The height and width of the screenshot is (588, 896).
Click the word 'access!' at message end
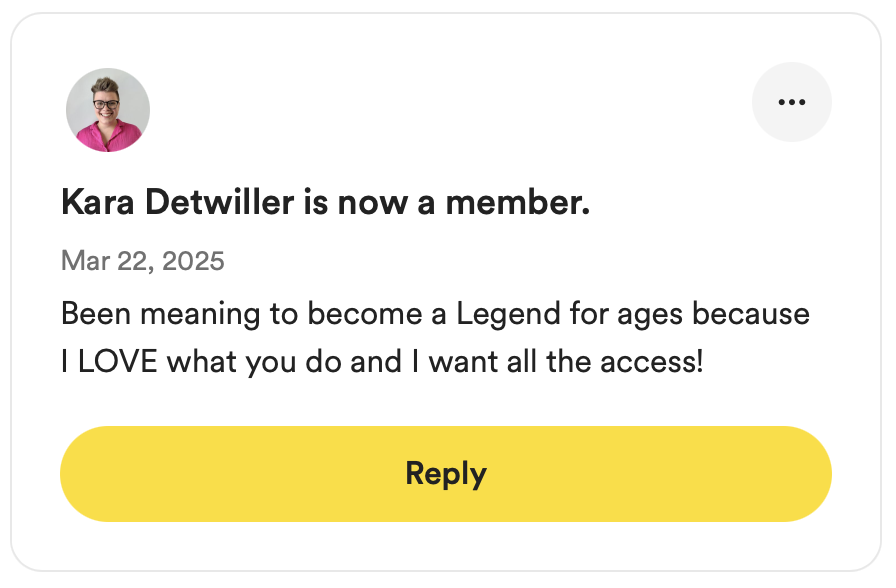pyautogui.click(x=652, y=362)
